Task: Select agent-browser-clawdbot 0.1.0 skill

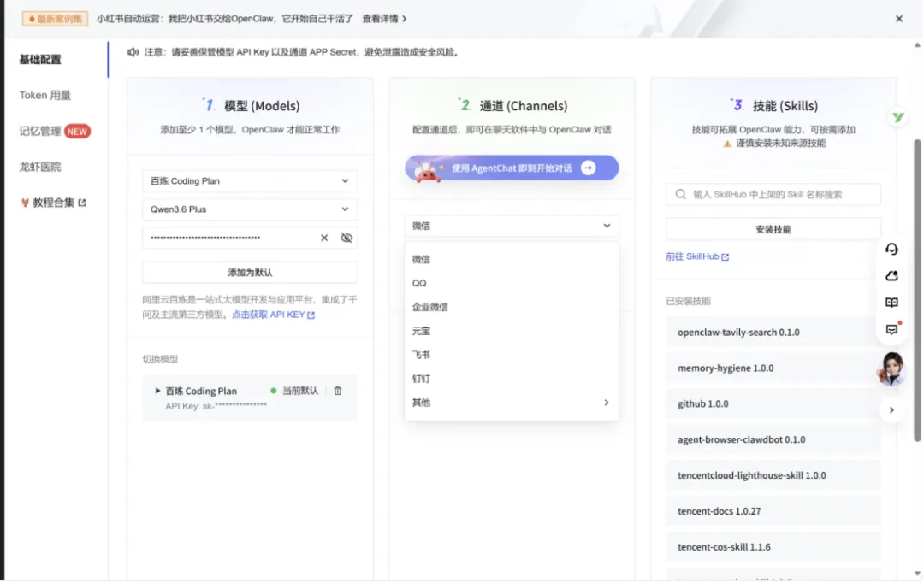Action: [x=773, y=440]
